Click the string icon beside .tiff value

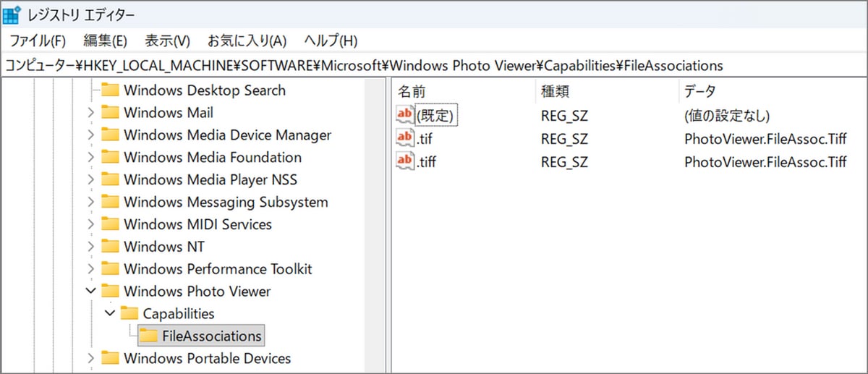406,161
